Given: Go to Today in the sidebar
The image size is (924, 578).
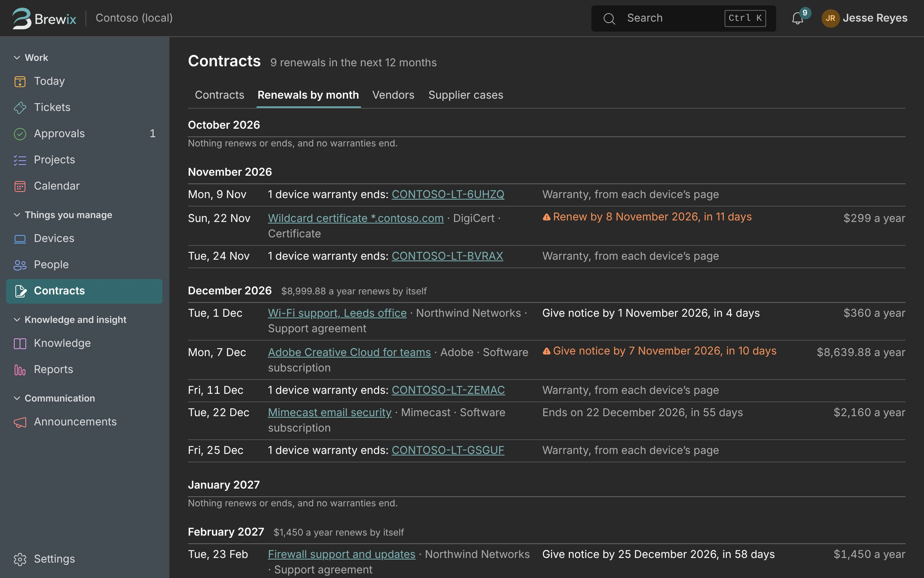Looking at the screenshot, I should (84, 81).
